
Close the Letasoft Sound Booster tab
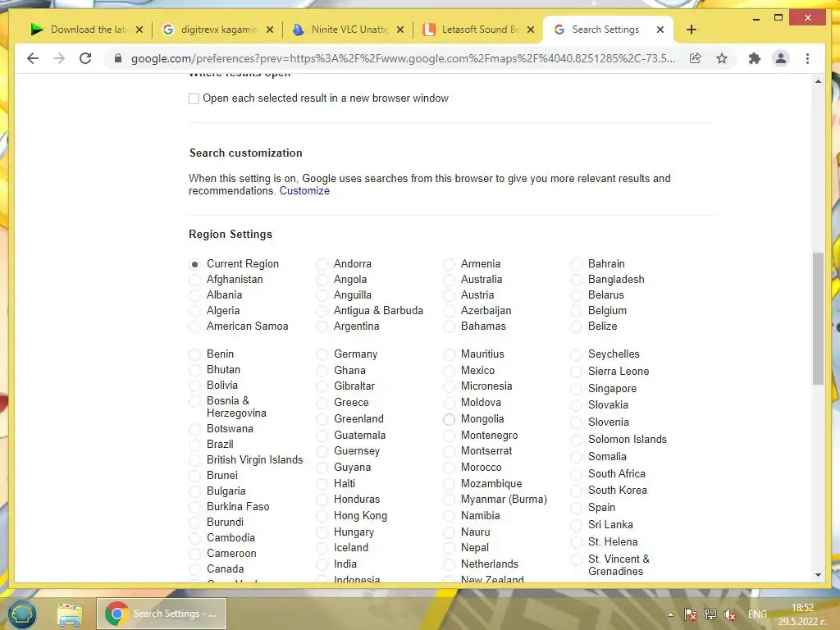tap(531, 30)
